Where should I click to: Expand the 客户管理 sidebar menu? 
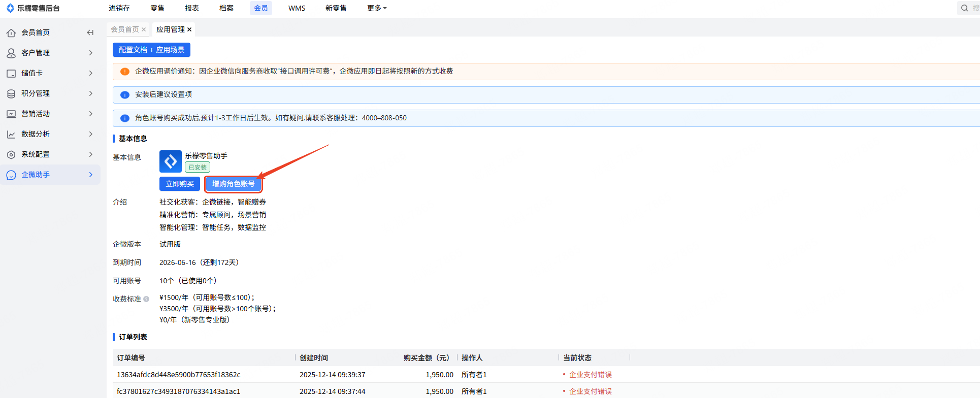click(x=91, y=53)
